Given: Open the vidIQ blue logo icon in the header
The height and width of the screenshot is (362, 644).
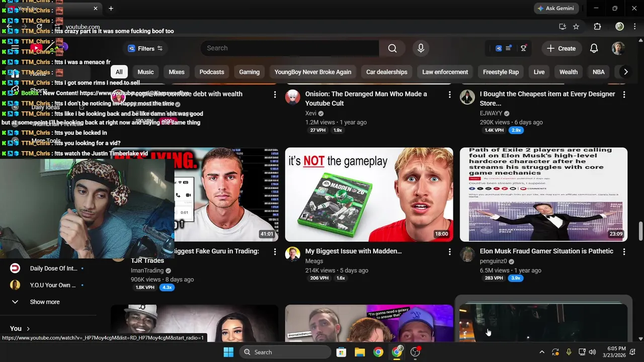Looking at the screenshot, I should click(499, 48).
